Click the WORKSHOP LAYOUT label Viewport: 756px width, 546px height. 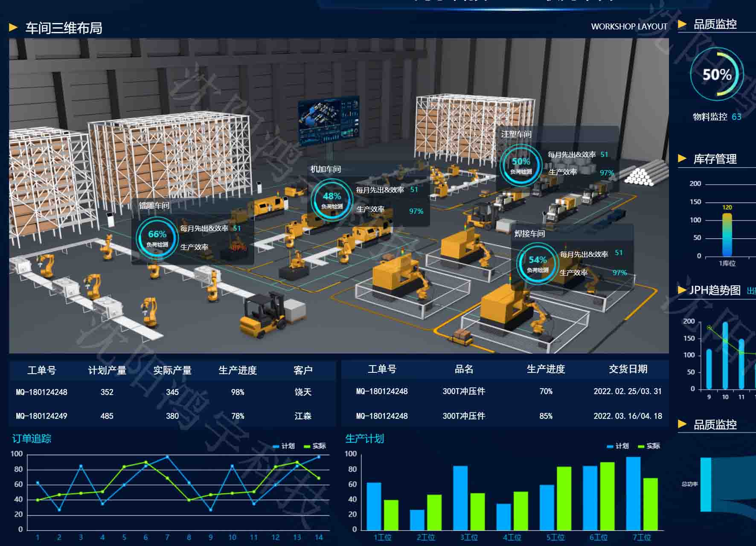(629, 26)
